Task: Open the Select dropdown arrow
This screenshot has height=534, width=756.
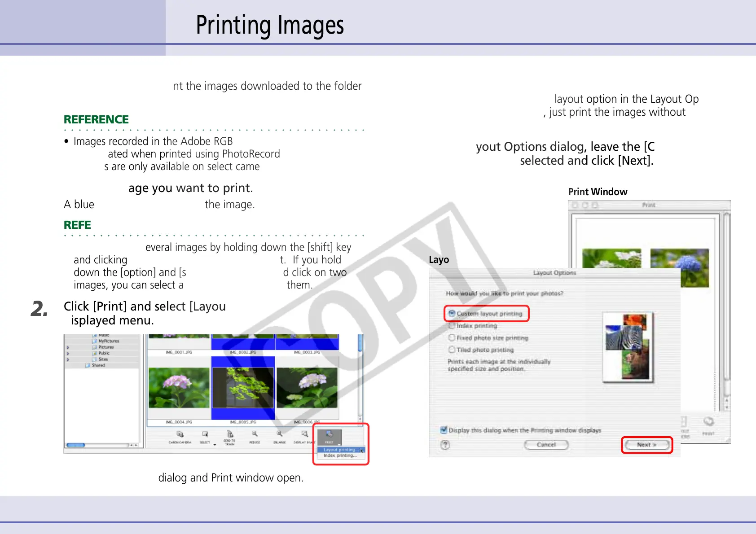Action: point(215,444)
